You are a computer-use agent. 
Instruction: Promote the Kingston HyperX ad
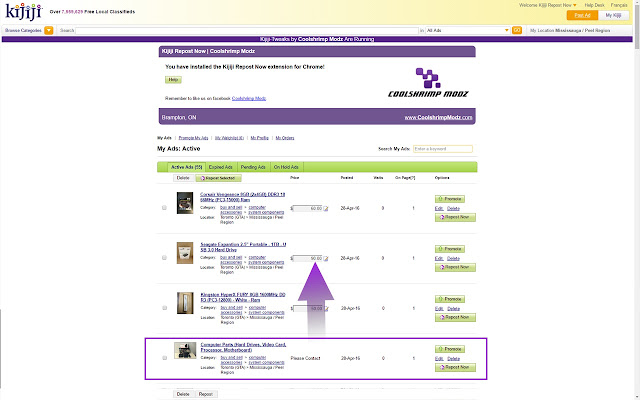click(449, 299)
